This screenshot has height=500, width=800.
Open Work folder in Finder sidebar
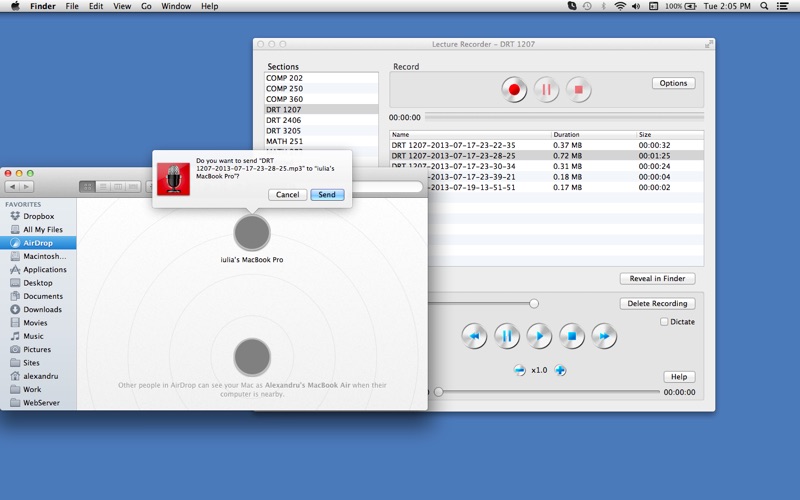(x=38, y=389)
